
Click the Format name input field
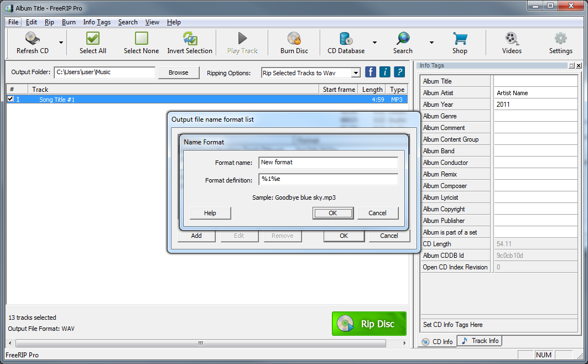328,163
